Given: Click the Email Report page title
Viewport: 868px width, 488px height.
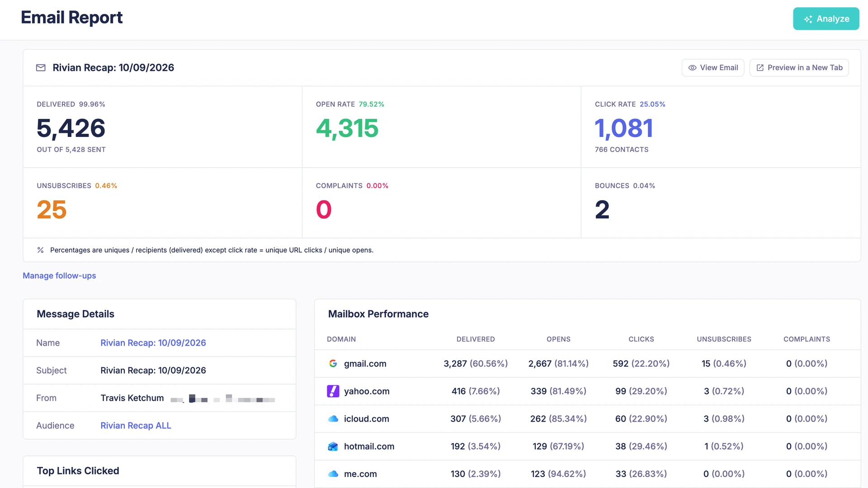Looking at the screenshot, I should tap(71, 18).
